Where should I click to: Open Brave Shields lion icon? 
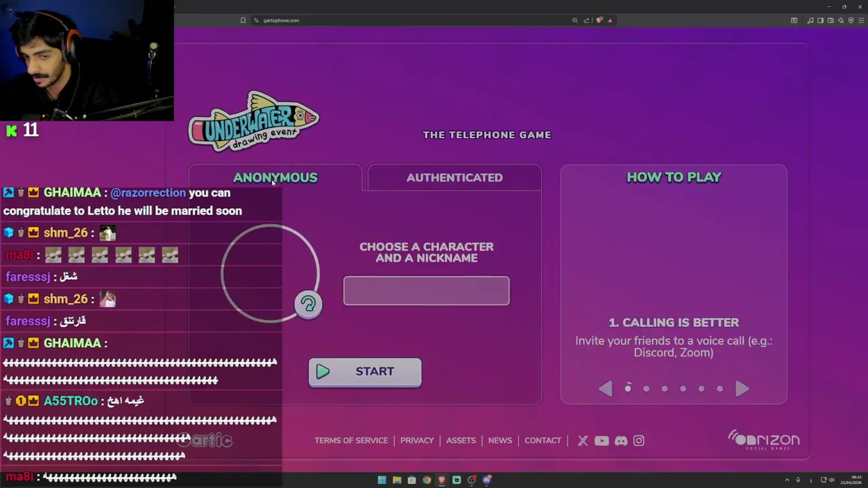click(599, 20)
